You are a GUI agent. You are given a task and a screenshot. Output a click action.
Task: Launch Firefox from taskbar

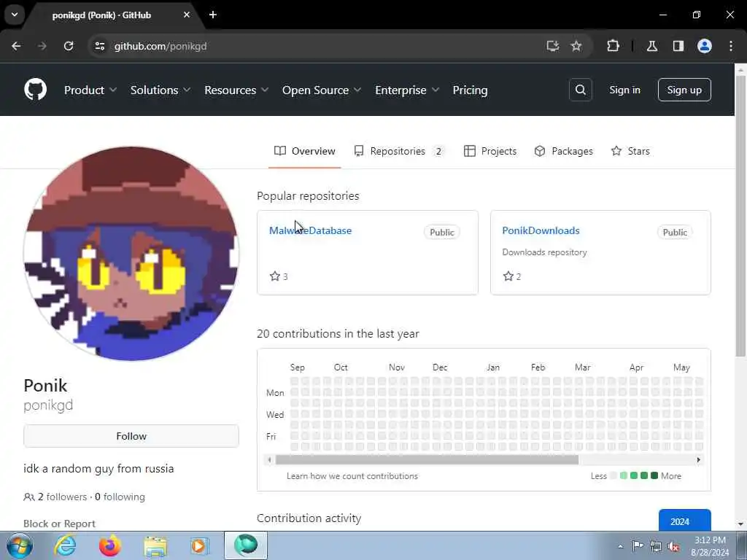point(109,545)
